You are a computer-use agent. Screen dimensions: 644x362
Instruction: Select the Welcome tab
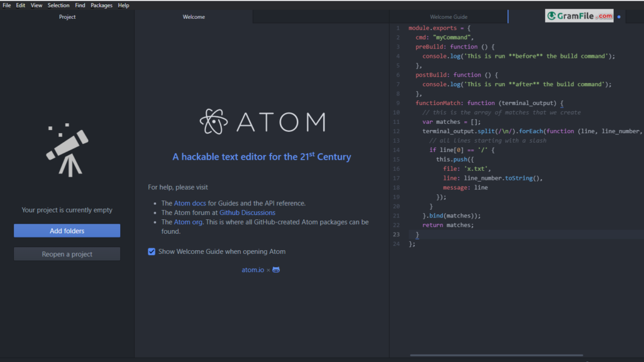coord(194,17)
